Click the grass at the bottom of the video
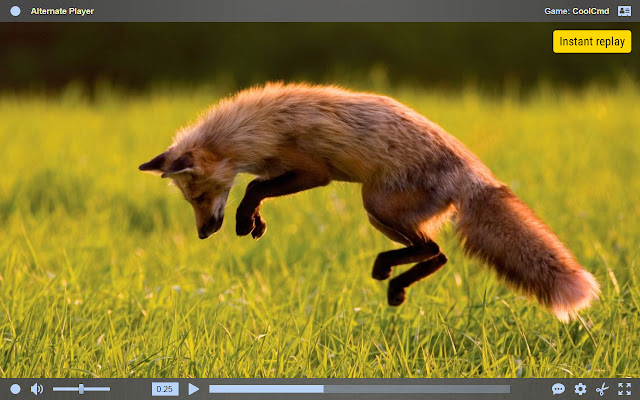Viewport: 640px width, 400px height. pyautogui.click(x=200, y=340)
